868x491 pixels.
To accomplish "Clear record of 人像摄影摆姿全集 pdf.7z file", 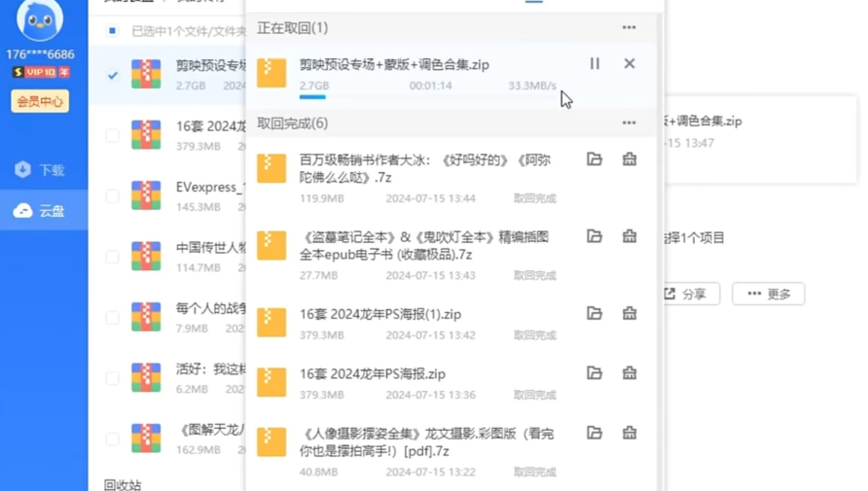I will point(630,433).
